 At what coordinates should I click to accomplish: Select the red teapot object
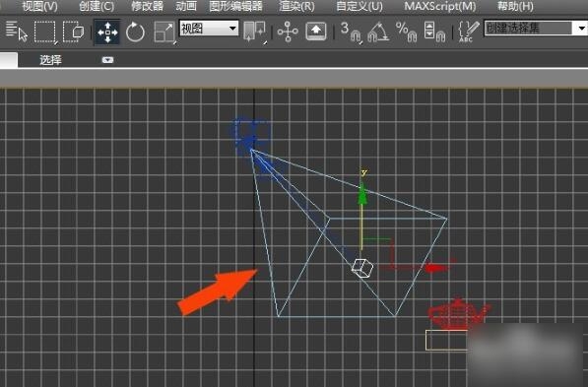coord(458,314)
